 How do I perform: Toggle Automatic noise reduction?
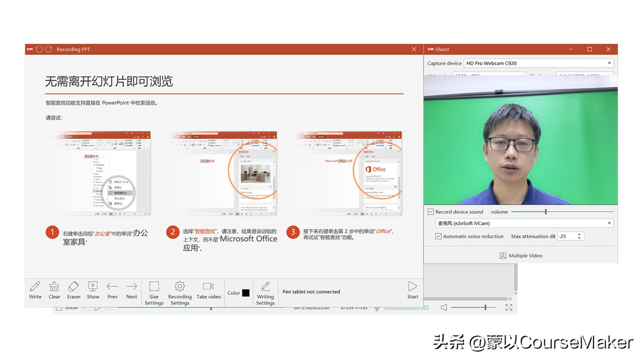438,236
